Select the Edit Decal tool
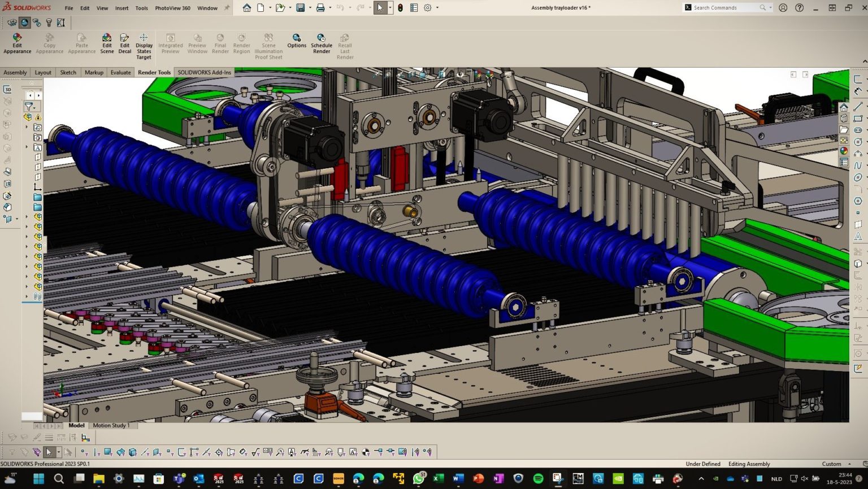Image resolution: width=868 pixels, height=489 pixels. pos(124,42)
